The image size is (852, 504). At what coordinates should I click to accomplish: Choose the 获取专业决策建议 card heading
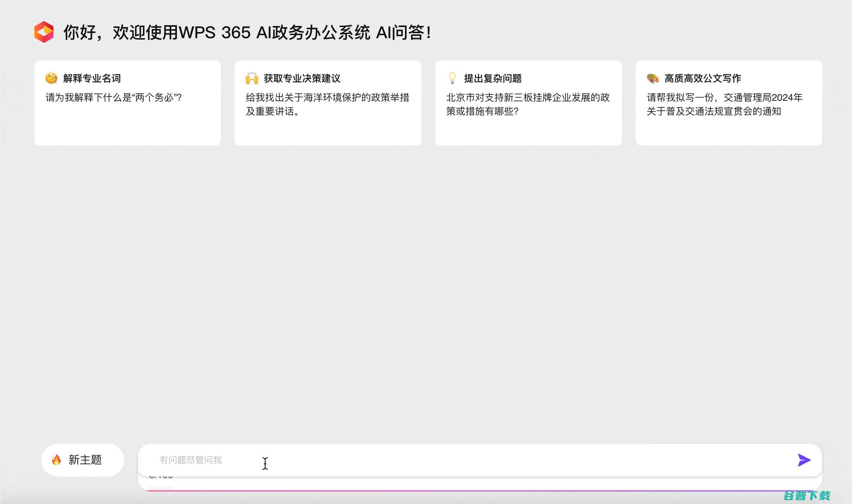tap(302, 78)
